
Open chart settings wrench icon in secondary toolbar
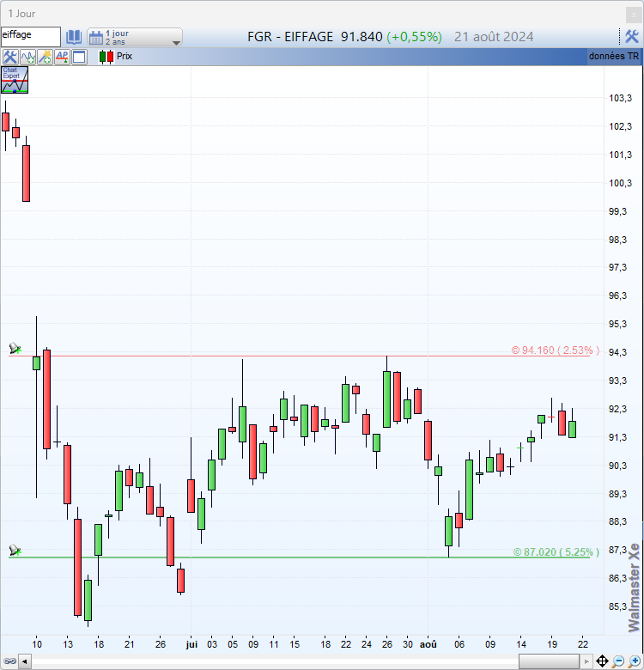[x=10, y=57]
